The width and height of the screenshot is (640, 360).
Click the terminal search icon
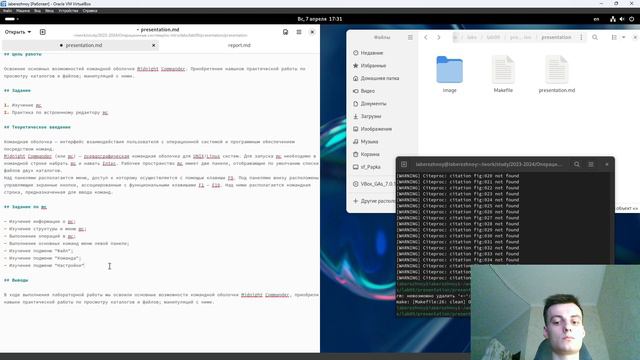(x=577, y=164)
